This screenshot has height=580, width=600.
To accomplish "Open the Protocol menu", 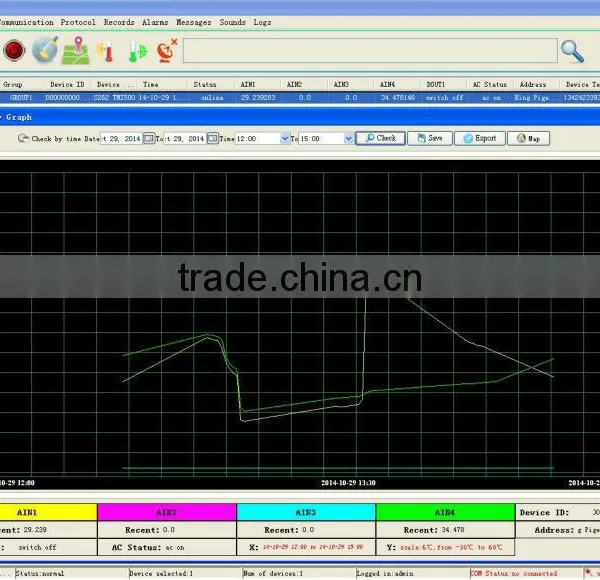I will click(78, 22).
